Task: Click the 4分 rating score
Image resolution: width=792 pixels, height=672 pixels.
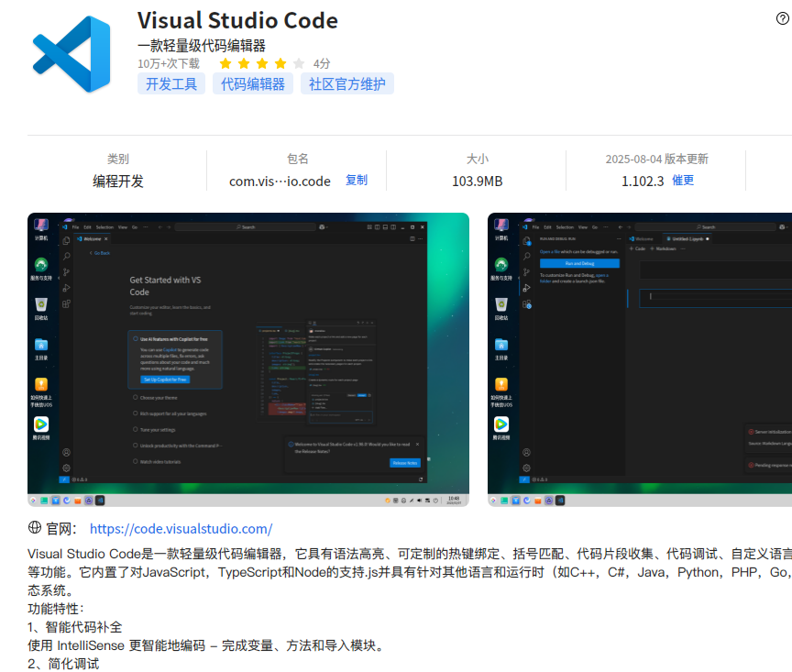Action: (321, 63)
